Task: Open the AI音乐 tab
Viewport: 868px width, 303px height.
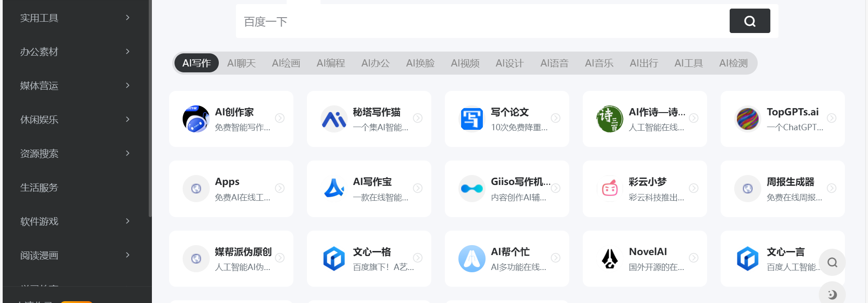Action: (x=599, y=63)
